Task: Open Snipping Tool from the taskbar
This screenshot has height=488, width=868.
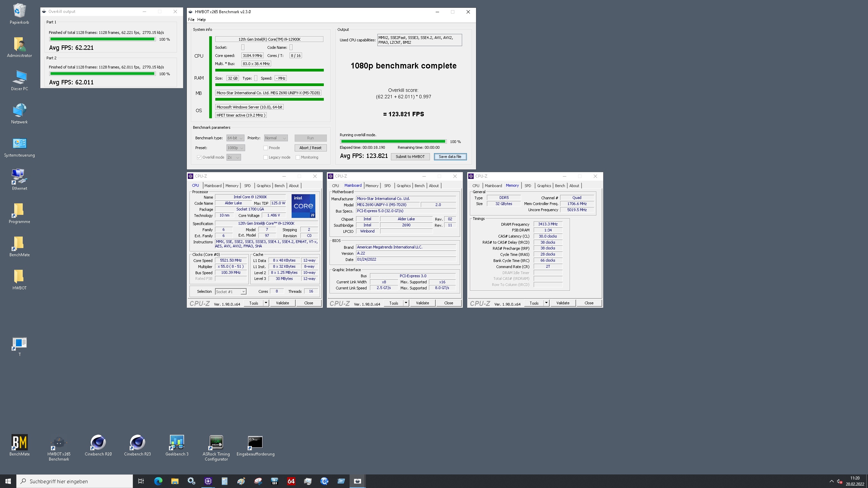Action: [x=258, y=481]
